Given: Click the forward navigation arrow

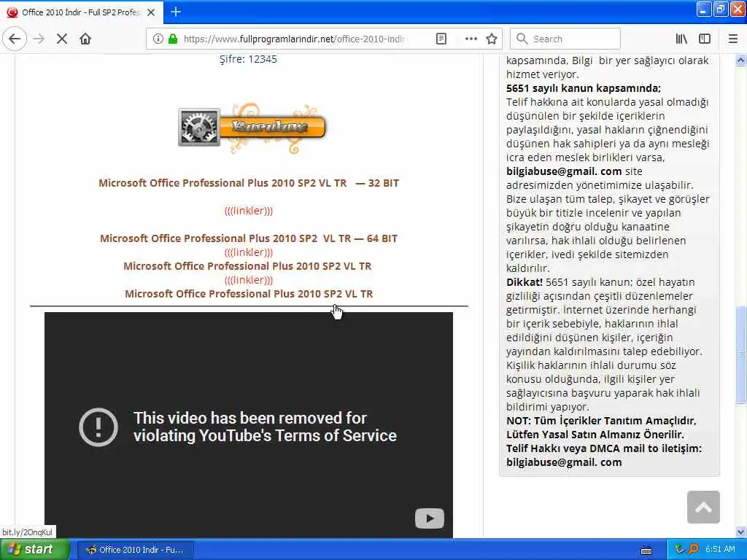Looking at the screenshot, I should click(39, 39).
